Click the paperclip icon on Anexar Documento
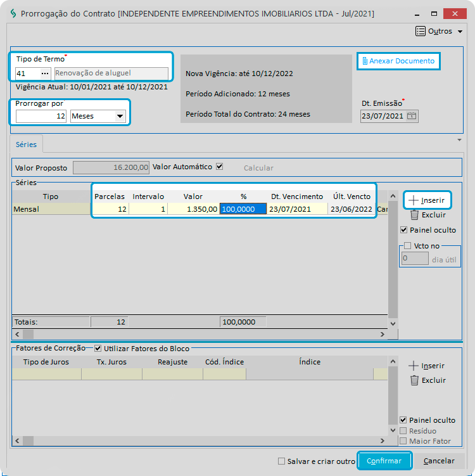Image resolution: width=475 pixels, height=476 pixels. [x=365, y=61]
